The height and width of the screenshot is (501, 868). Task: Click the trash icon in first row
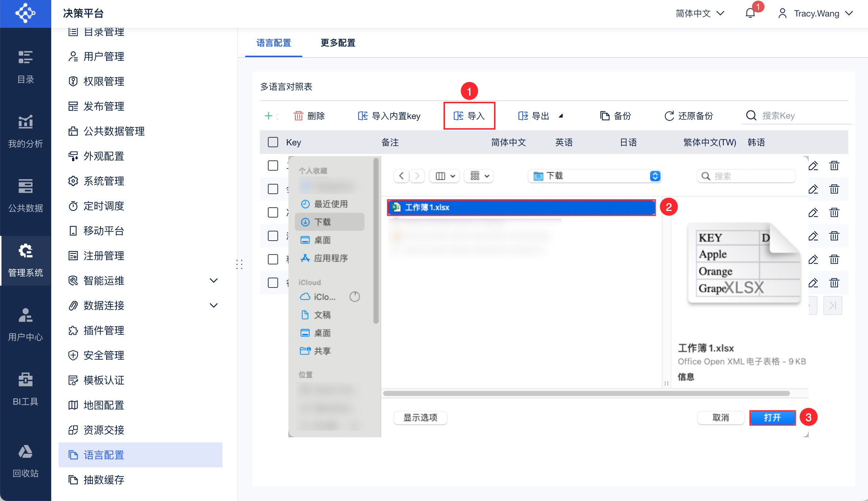point(834,166)
